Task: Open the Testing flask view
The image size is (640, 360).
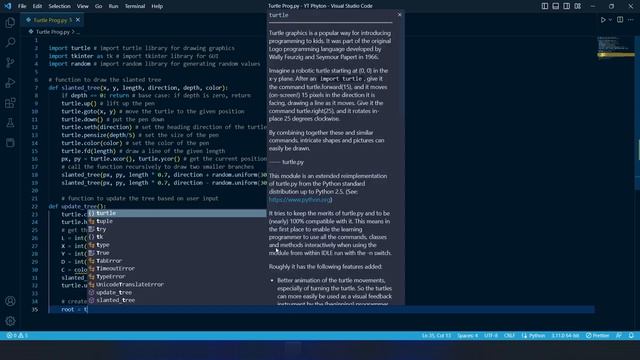Action: click(10, 122)
